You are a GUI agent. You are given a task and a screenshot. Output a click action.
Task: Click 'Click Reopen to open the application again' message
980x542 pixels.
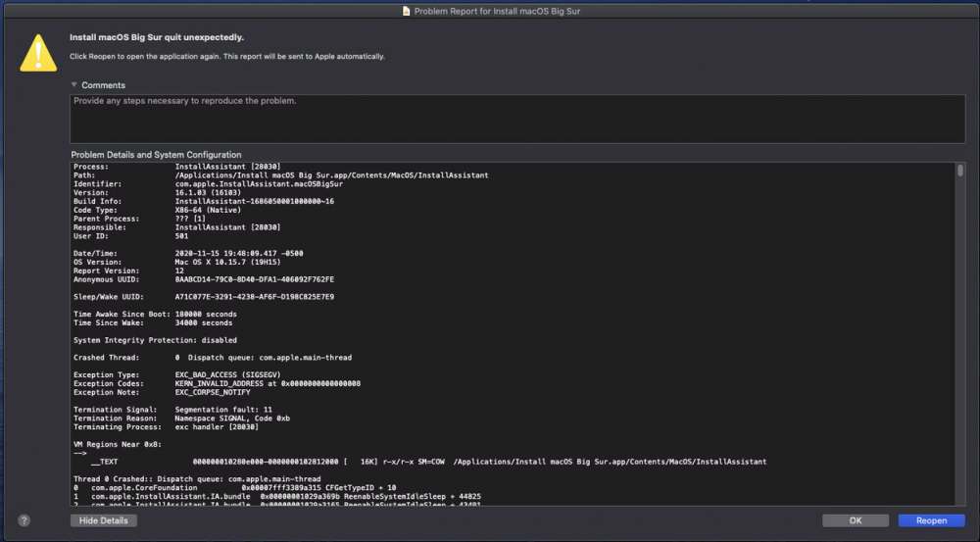[x=227, y=56]
